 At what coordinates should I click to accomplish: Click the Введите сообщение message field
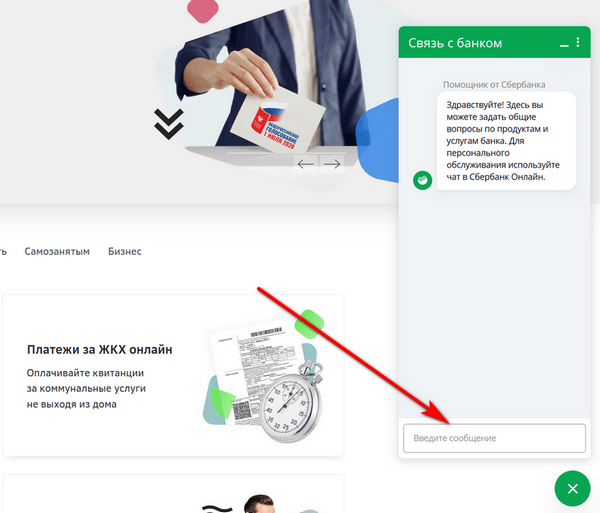pos(494,438)
